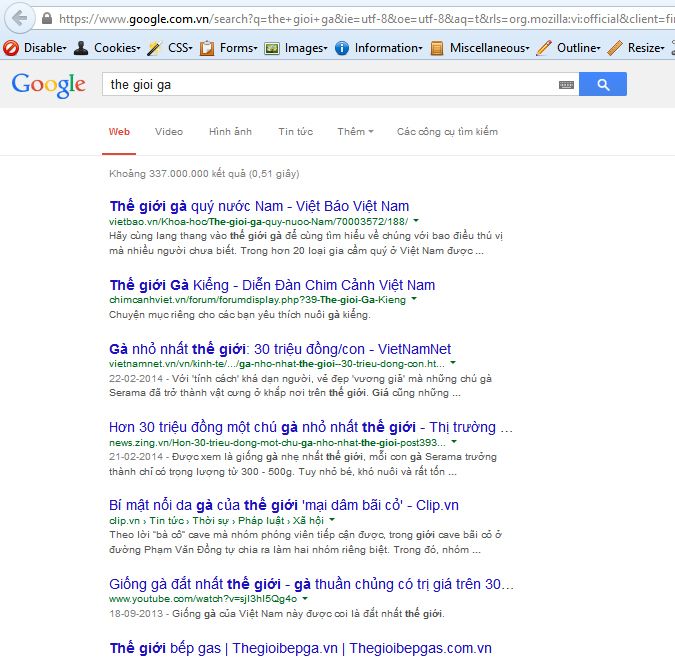Image resolution: width=675 pixels, height=658 pixels.
Task: Select the Web search tab
Action: 119,132
